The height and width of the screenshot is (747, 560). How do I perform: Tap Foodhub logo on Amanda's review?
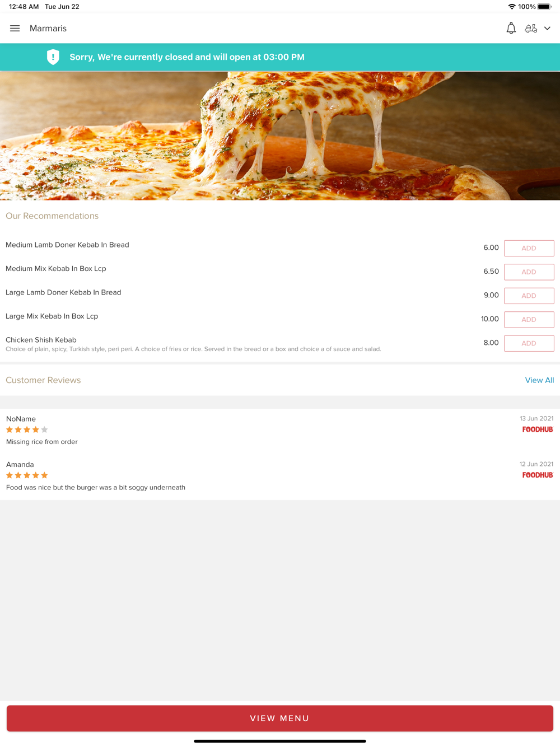538,475
